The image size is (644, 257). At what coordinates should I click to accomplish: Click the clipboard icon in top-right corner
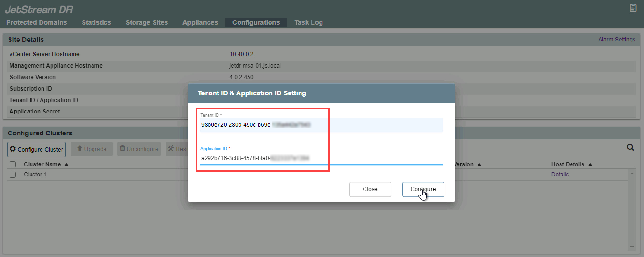tap(633, 8)
